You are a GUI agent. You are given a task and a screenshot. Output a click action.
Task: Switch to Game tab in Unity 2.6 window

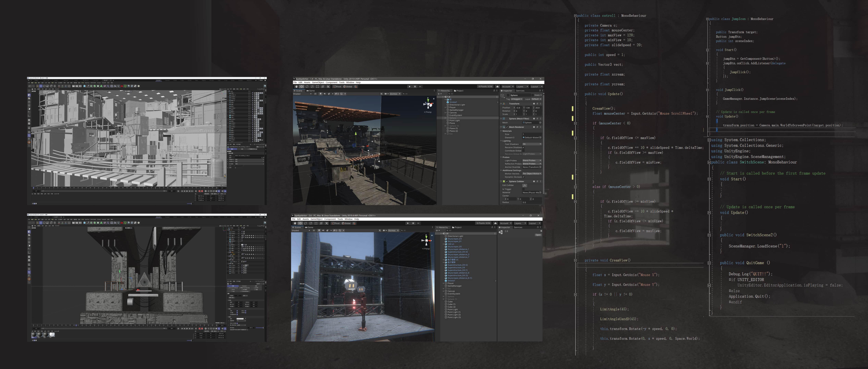coord(309,227)
